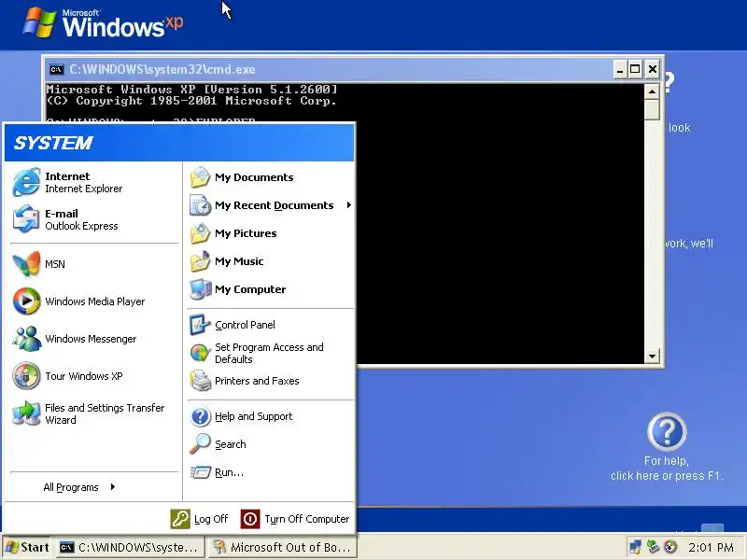
Task: Click the middle system tray icon
Action: pyautogui.click(x=653, y=547)
